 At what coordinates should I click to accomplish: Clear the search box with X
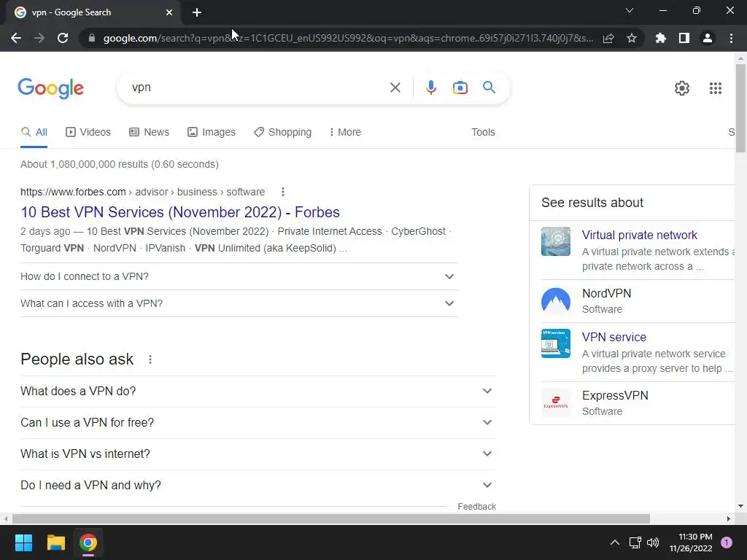coord(395,87)
